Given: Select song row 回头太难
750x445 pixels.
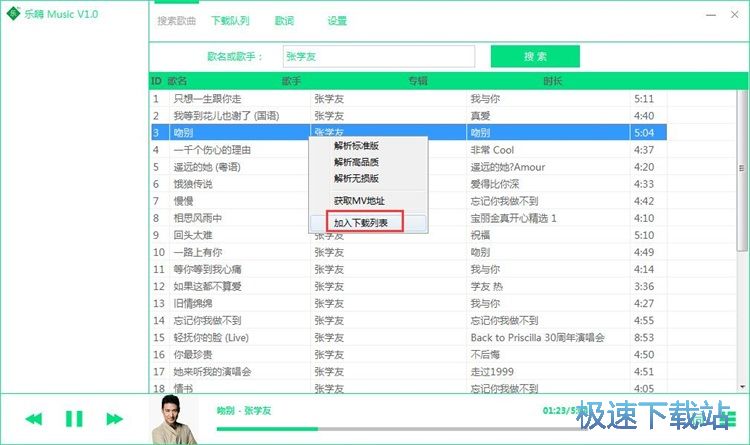Looking at the screenshot, I should (x=409, y=235).
